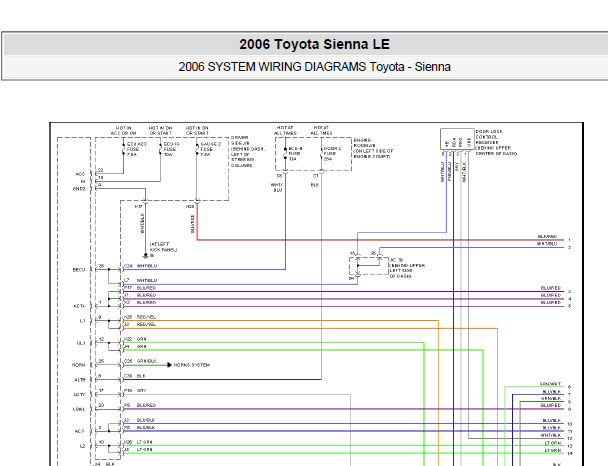Click the 'BLK' label under C1 connector
This screenshot has height=466, width=608.
[315, 185]
